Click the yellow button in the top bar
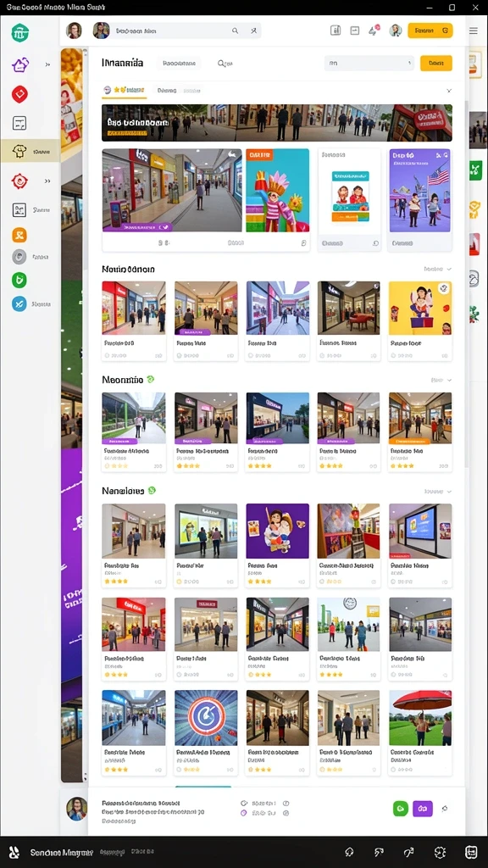The width and height of the screenshot is (488, 868). pos(430,31)
